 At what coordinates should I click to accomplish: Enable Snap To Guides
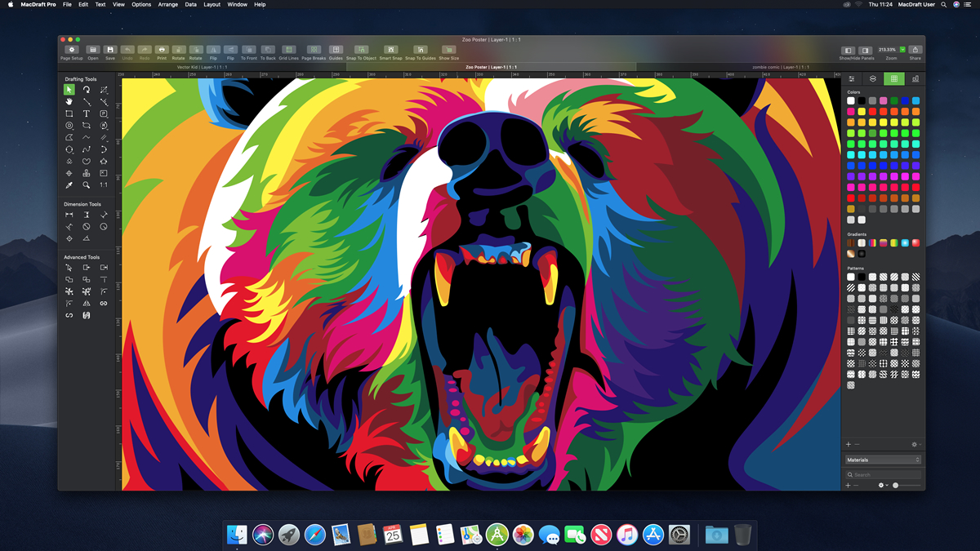coord(421,49)
